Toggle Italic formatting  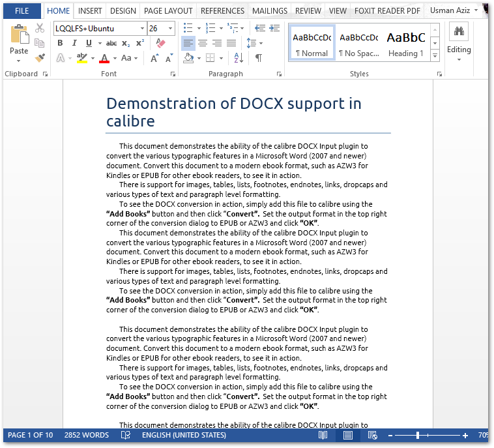(x=74, y=43)
